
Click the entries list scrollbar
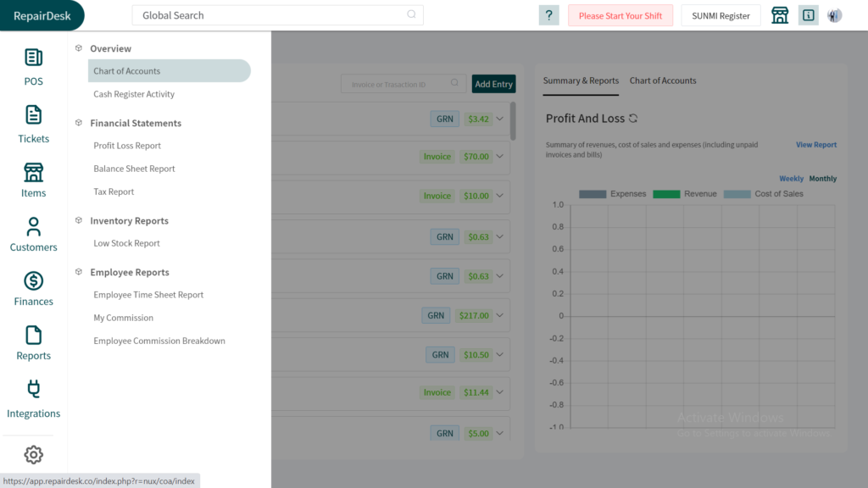(513, 121)
